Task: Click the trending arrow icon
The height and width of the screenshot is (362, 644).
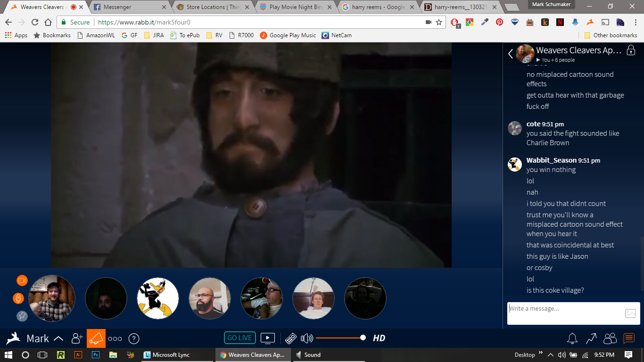Action: pos(591,338)
